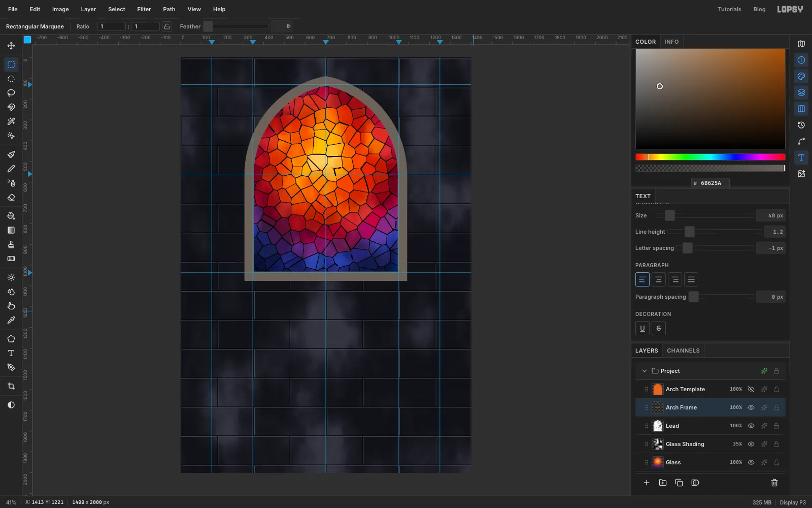This screenshot has height=508, width=812.
Task: Select the Lasso tool
Action: coord(11,93)
